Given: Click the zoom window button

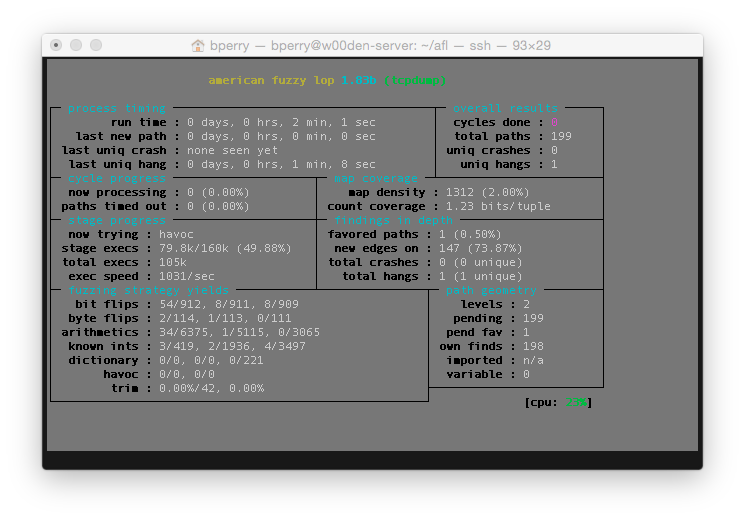Looking at the screenshot, I should [96, 45].
